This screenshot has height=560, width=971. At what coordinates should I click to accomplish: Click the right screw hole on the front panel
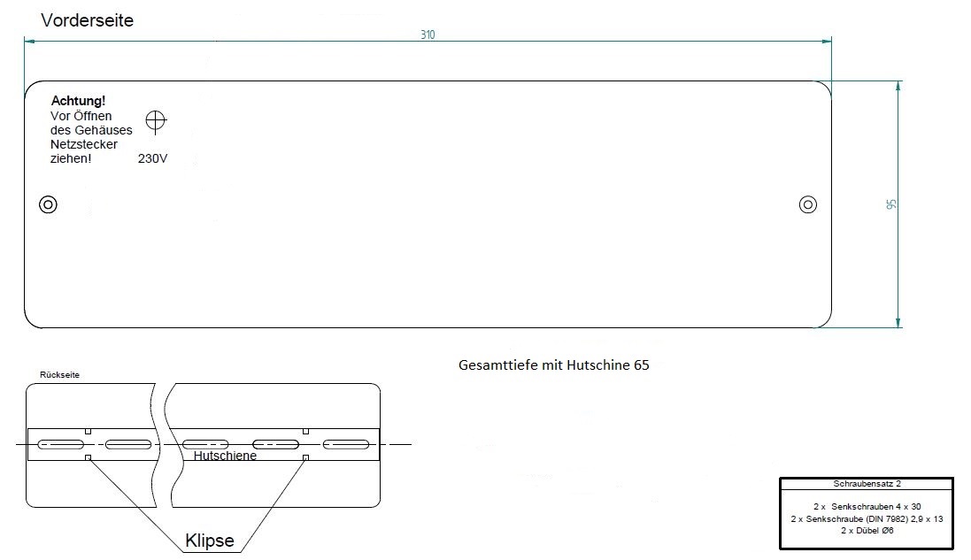pyautogui.click(x=807, y=205)
